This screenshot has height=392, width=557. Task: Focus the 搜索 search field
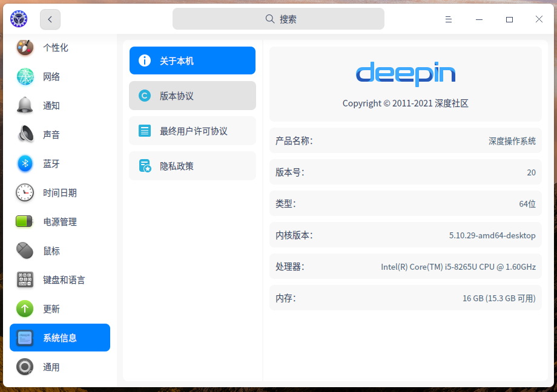(x=278, y=19)
